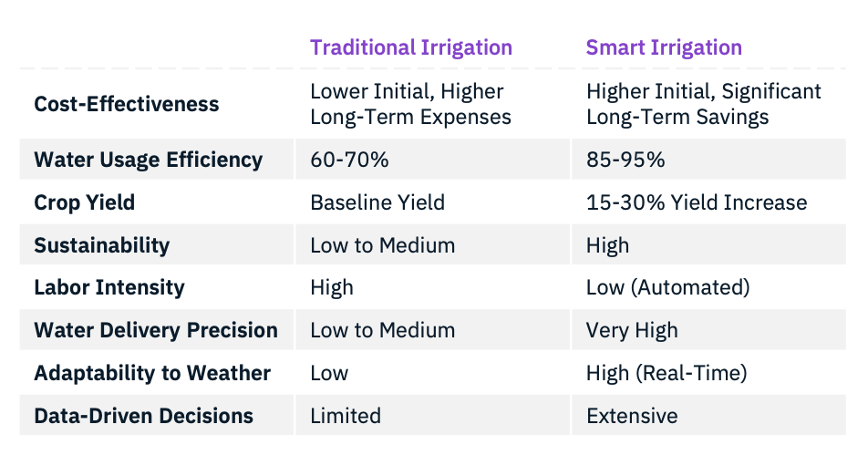Click the Extensive cell under Smart Irrigation

click(x=632, y=416)
